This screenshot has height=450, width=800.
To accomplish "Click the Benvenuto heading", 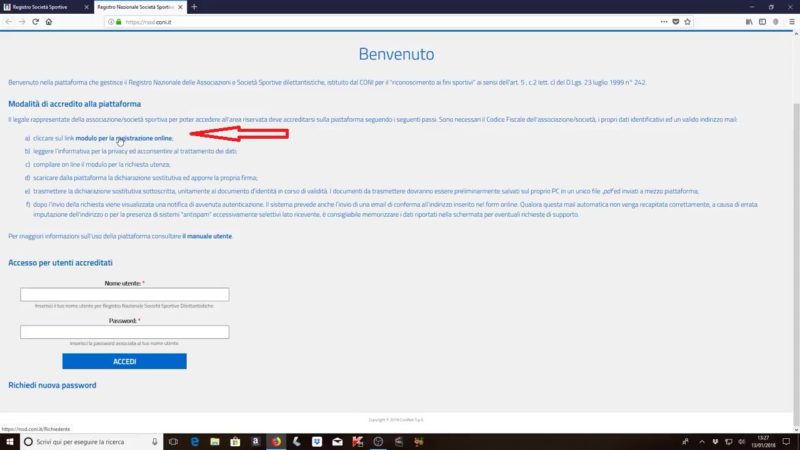I will 396,54.
